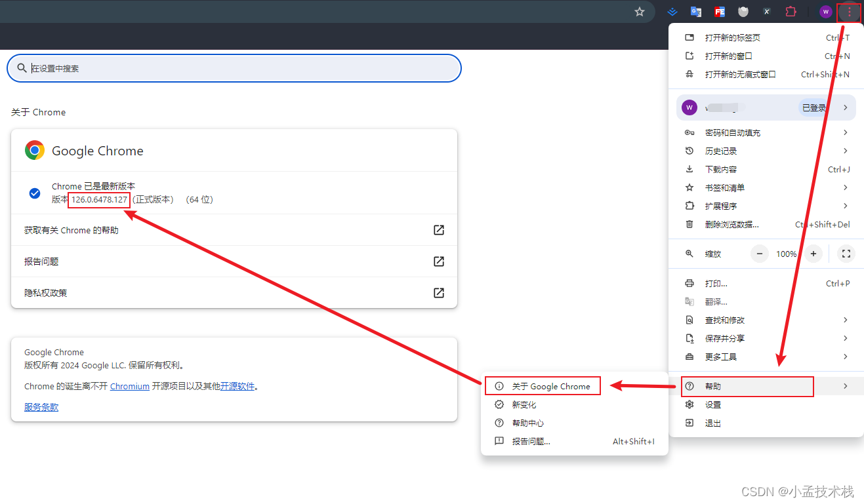Select 设置 menu item

tap(766, 404)
